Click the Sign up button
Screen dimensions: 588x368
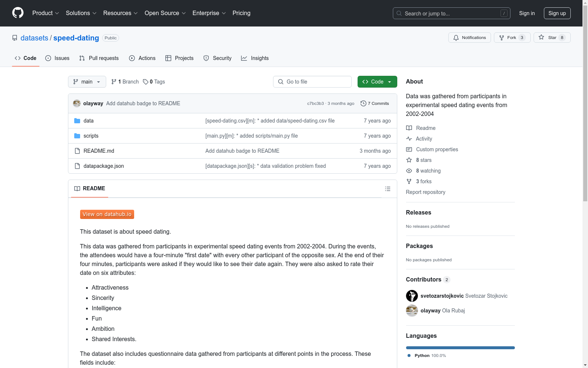point(557,13)
